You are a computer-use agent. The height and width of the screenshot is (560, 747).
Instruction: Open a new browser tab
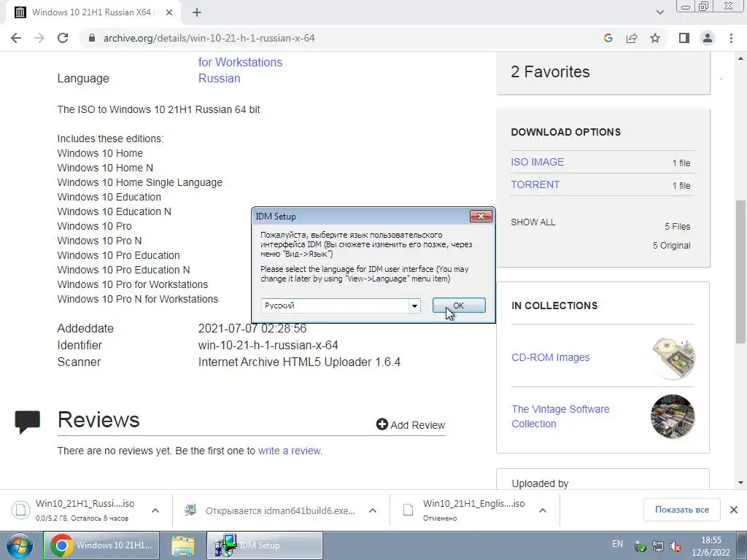click(x=197, y=12)
